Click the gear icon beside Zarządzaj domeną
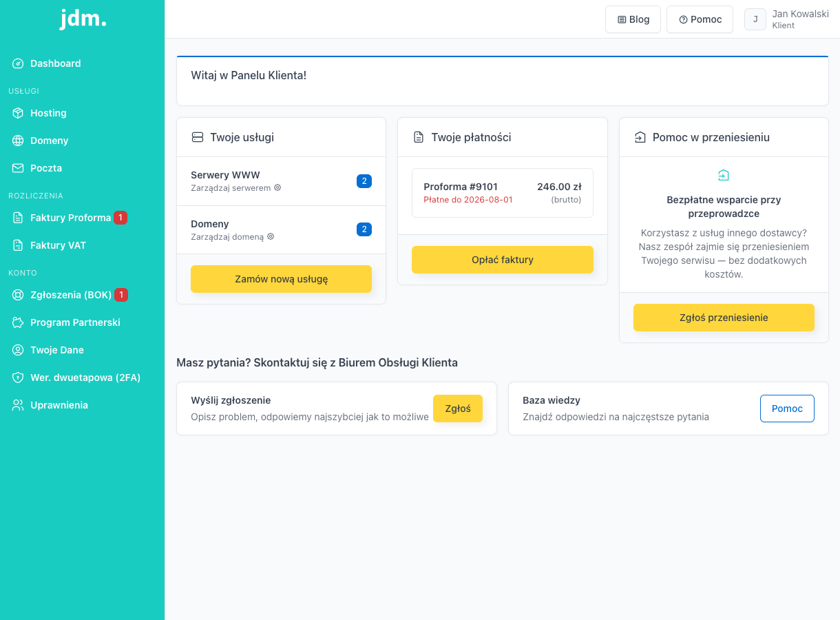The height and width of the screenshot is (620, 840). [271, 236]
